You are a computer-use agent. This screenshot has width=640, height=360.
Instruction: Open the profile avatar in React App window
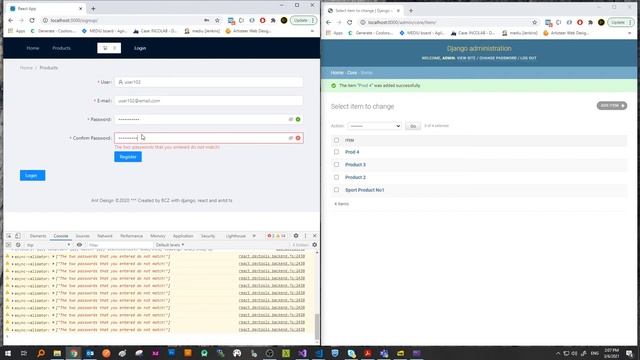tap(284, 20)
